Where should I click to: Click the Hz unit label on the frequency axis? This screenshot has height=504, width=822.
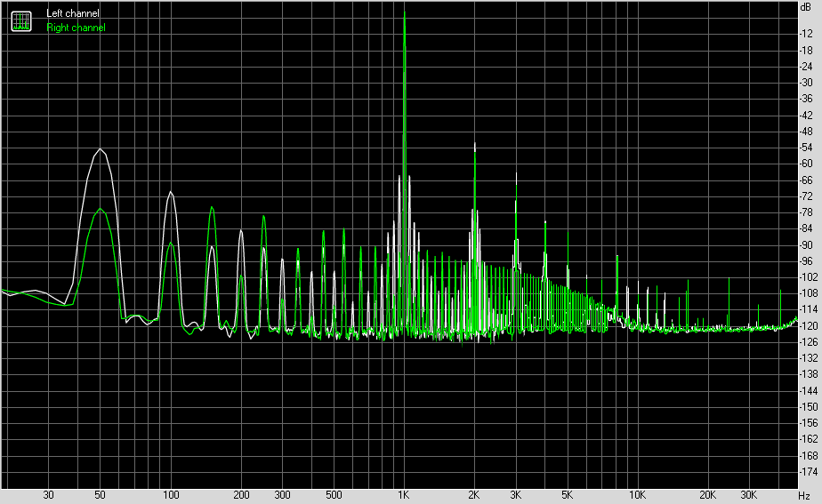(x=803, y=495)
